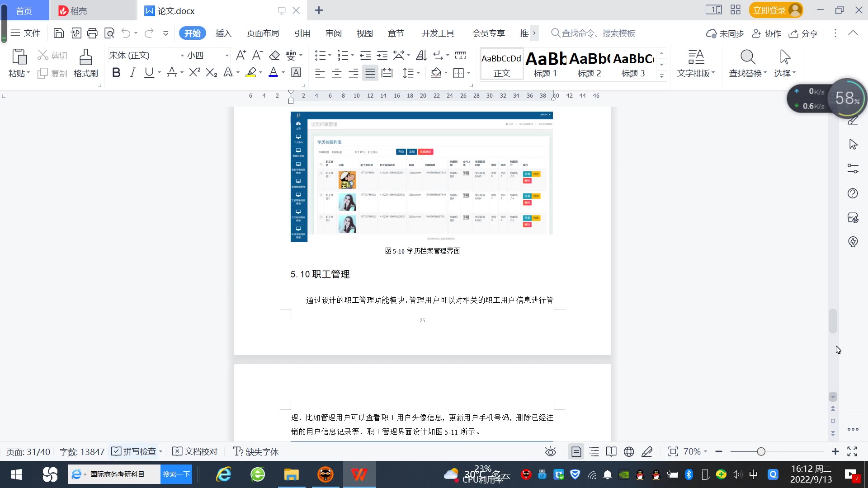This screenshot has height=488, width=868.
Task: Click the print icon in quick toolbar
Action: [x=92, y=33]
